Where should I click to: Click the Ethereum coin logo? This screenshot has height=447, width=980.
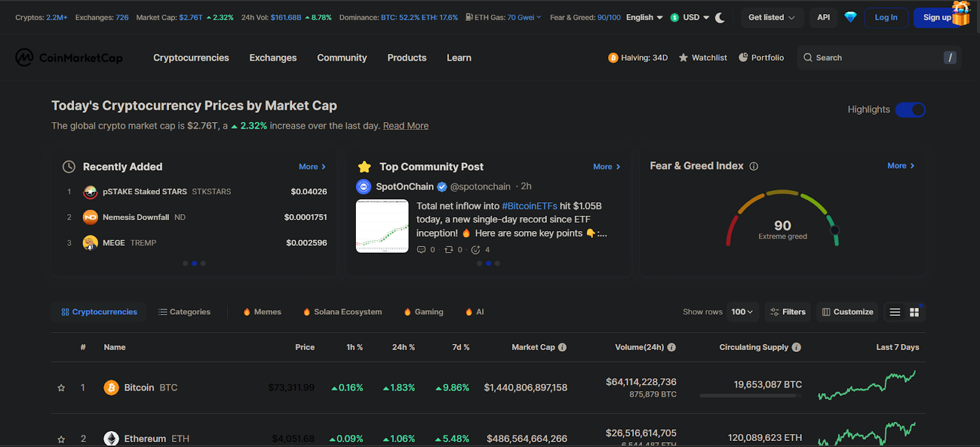tap(111, 438)
